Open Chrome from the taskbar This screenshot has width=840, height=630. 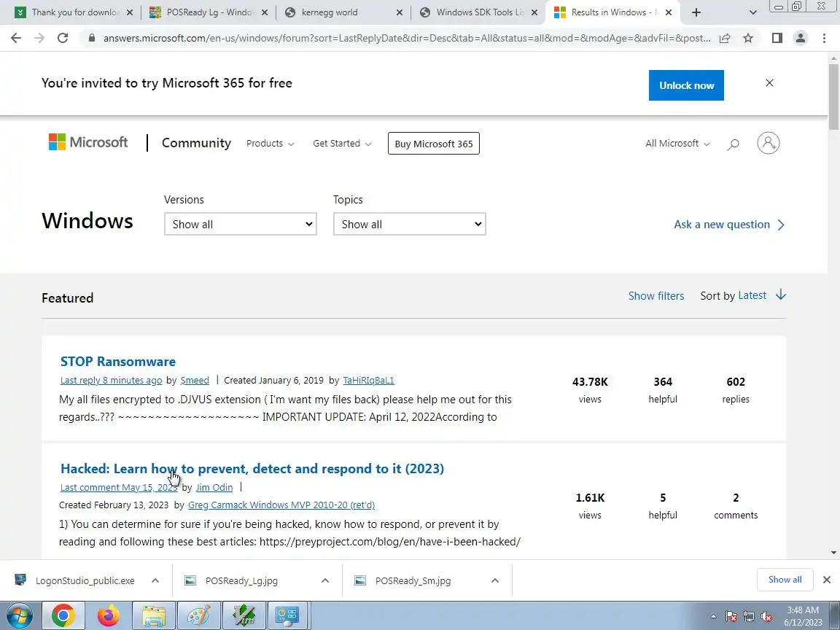click(x=63, y=616)
